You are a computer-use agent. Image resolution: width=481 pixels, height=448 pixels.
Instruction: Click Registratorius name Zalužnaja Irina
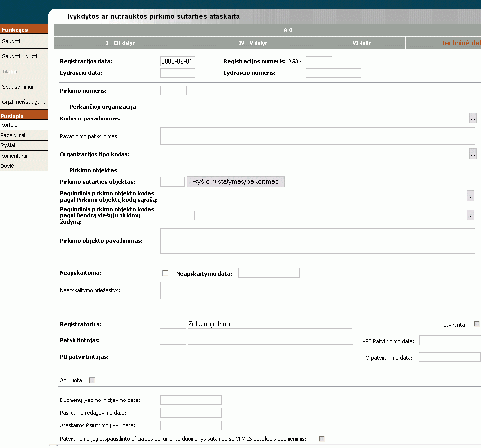pyautogui.click(x=209, y=324)
